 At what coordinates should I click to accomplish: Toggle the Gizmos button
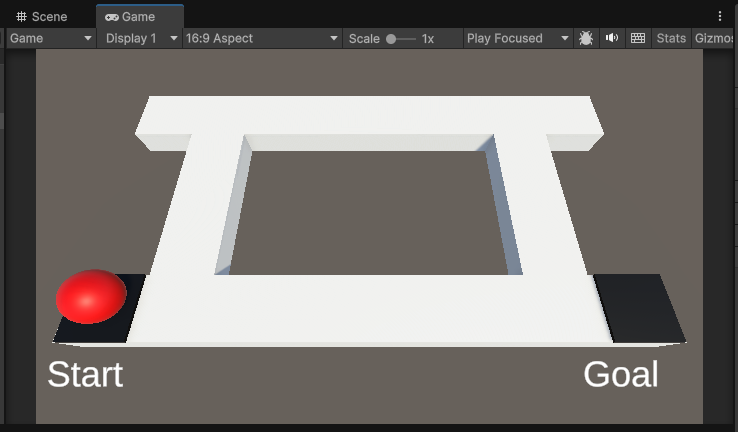[714, 38]
